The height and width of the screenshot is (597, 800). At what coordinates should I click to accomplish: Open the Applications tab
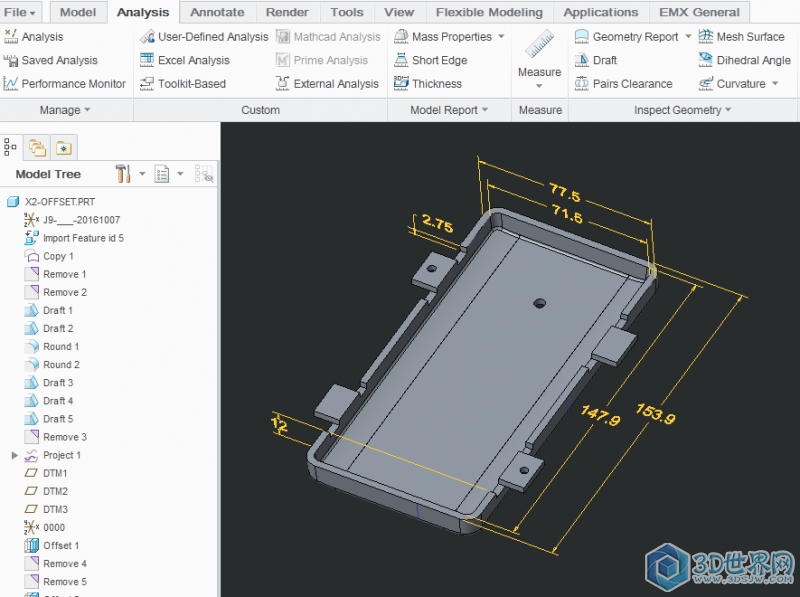click(601, 12)
